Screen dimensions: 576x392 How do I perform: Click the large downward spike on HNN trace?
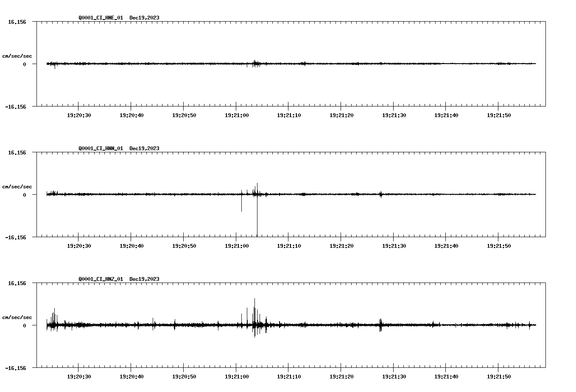pyautogui.click(x=257, y=214)
